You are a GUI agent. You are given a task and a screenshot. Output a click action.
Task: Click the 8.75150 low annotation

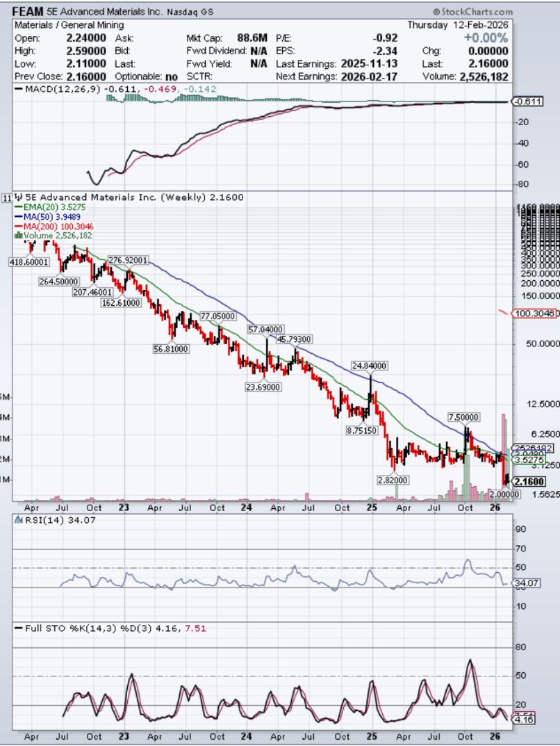[362, 430]
